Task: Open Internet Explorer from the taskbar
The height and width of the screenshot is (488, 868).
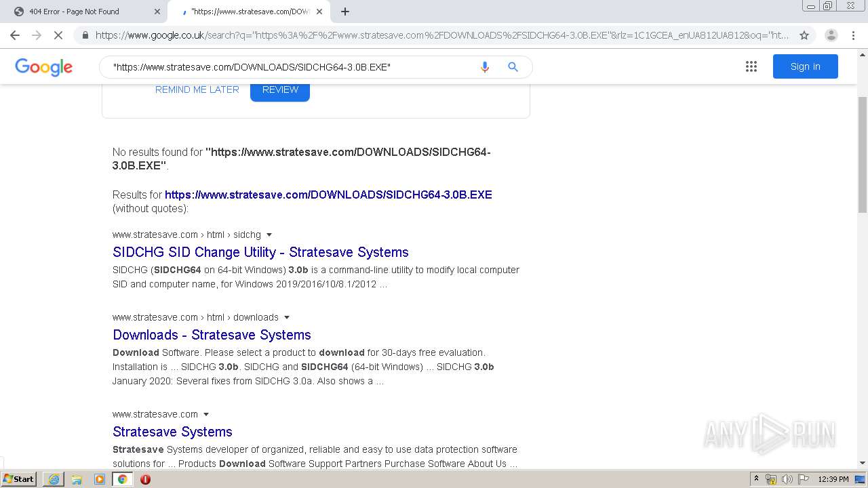Action: pos(54,479)
